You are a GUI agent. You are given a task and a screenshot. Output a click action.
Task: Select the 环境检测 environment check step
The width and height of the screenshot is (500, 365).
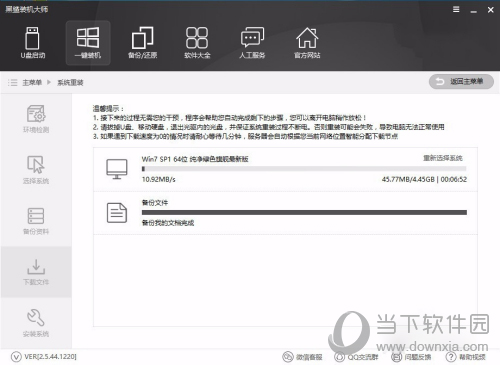click(x=36, y=119)
